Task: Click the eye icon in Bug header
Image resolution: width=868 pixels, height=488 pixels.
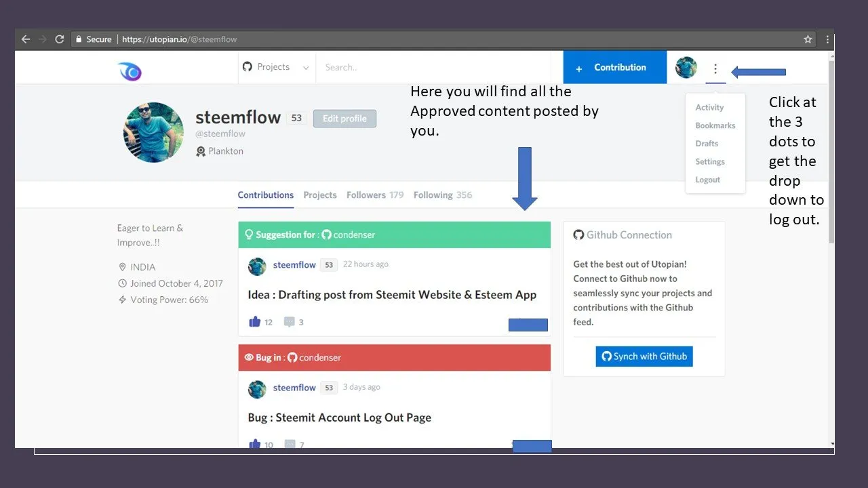Action: (x=249, y=357)
